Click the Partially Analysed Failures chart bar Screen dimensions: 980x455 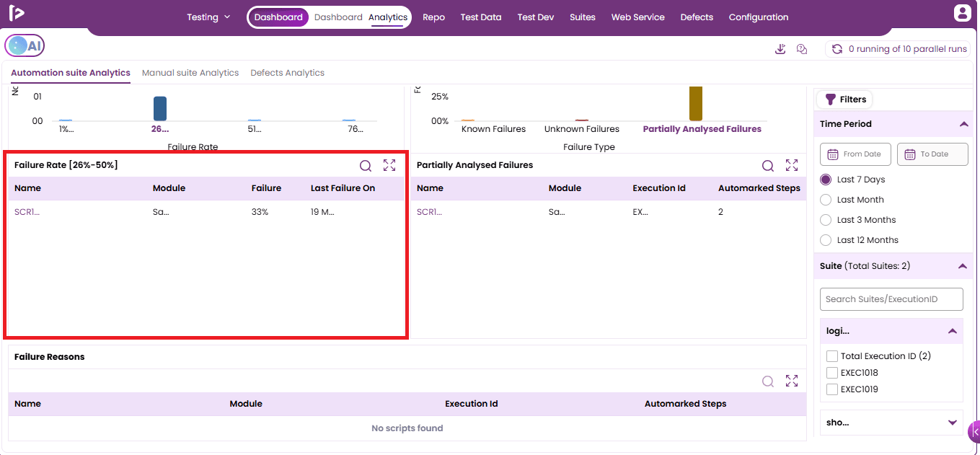click(696, 103)
